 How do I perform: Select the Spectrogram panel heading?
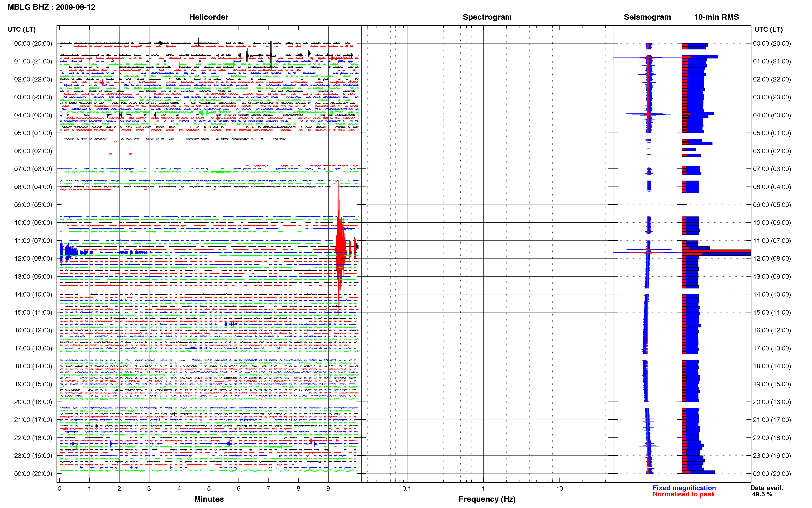(487, 17)
